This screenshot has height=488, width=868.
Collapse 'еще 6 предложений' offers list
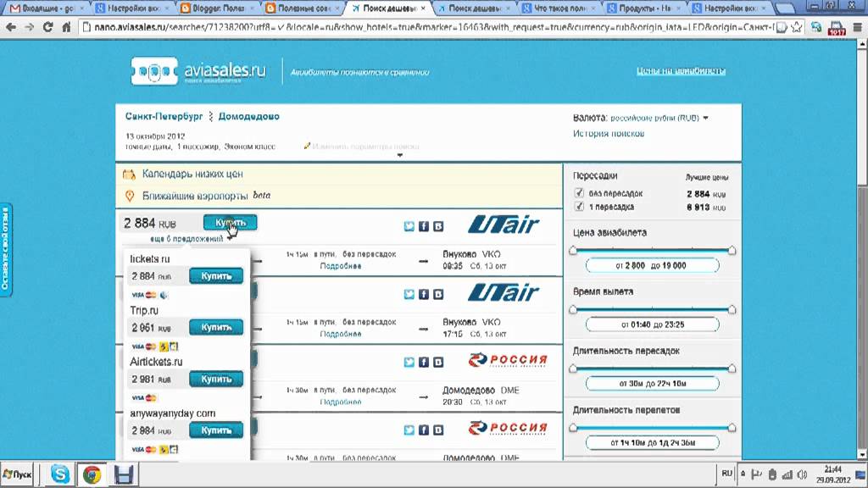[190, 239]
